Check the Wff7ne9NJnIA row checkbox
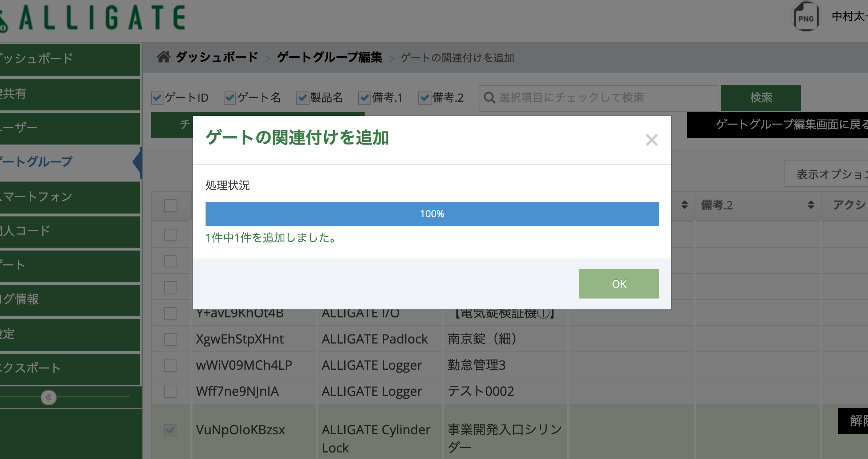This screenshot has width=868, height=459. [170, 392]
